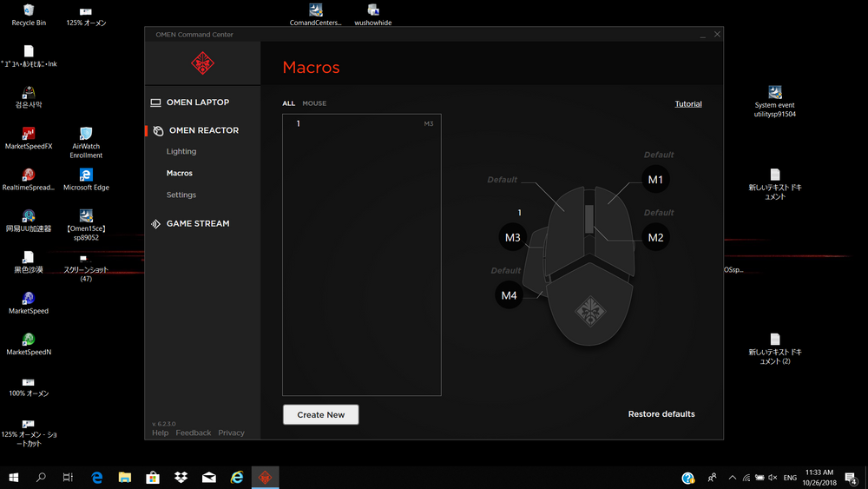868x489 pixels.
Task: Open Microsoft Edge desktop shortcut
Action: click(86, 180)
